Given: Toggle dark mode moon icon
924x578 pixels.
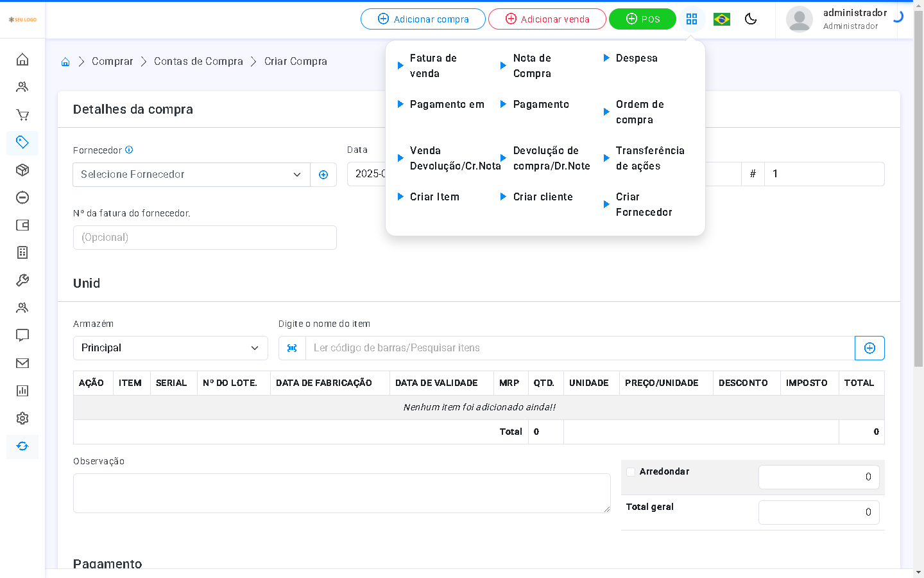Looking at the screenshot, I should 751,19.
